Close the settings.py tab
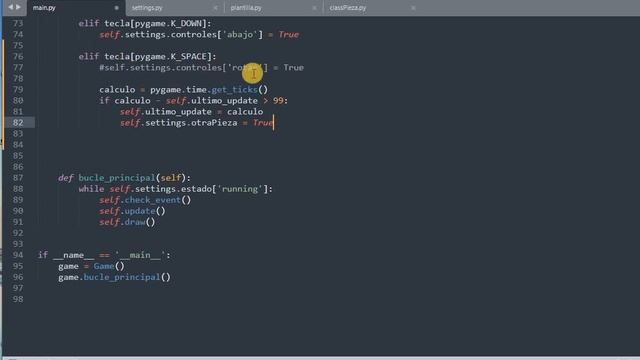Image resolution: width=640 pixels, height=360 pixels. pos(216,8)
